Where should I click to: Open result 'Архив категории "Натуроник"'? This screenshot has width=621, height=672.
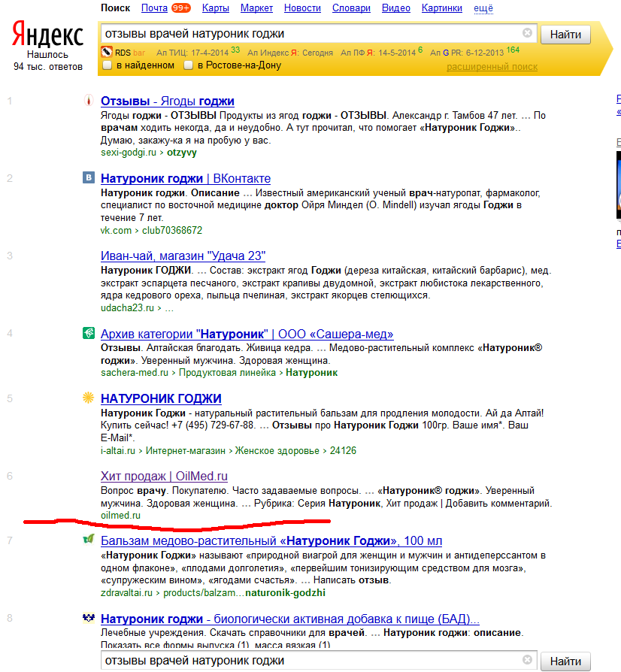[x=247, y=334]
